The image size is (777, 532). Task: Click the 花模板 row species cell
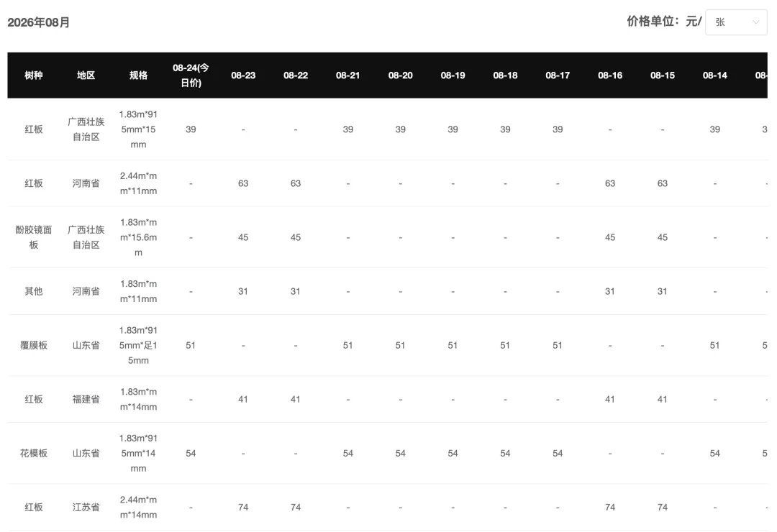click(34, 453)
